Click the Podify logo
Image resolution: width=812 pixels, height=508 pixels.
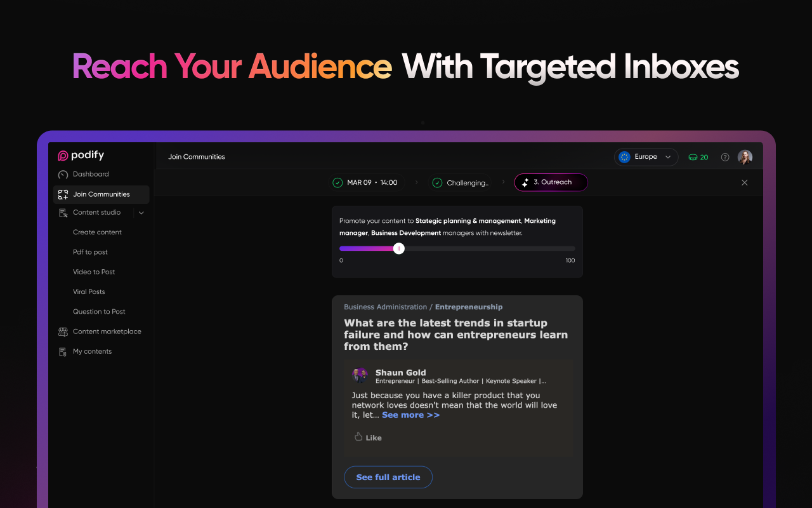click(x=81, y=156)
